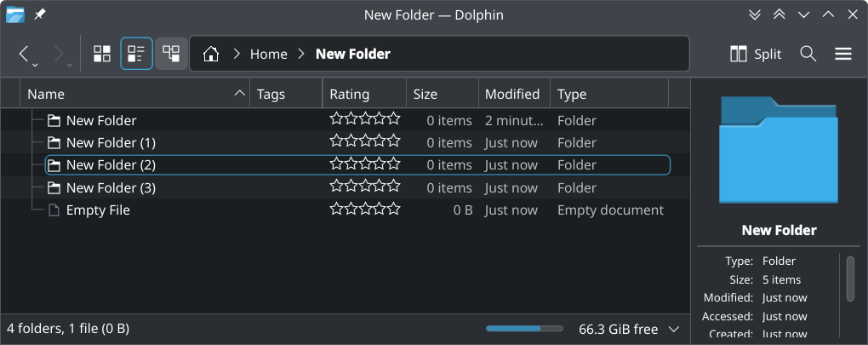
Task: Navigate to Home in breadcrumb path
Action: coord(268,54)
